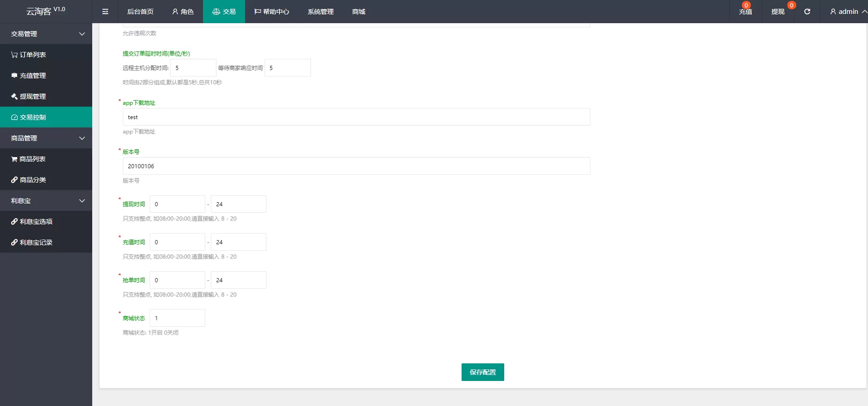Open the 系统管理 top menu
Screen dimensions: 868x406
320,12
